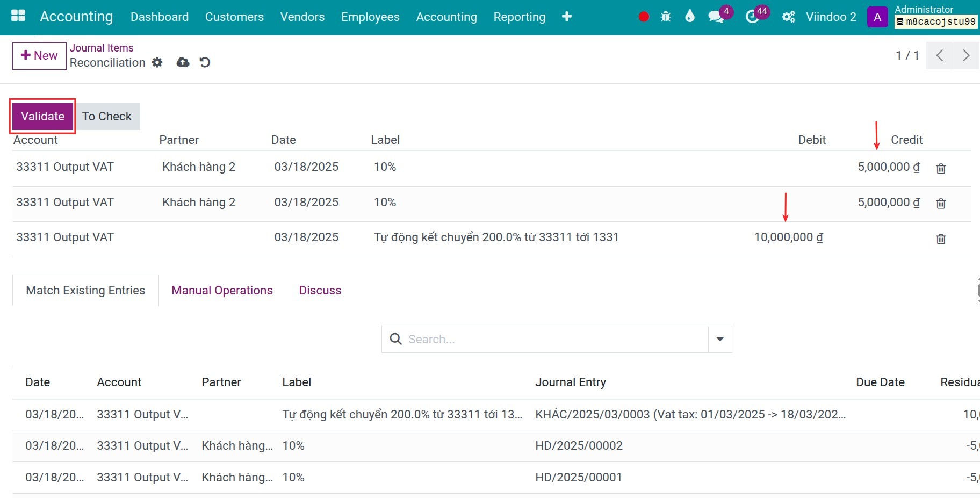Image resolution: width=980 pixels, height=498 pixels.
Task: Click the Administrator user avatar
Action: point(877,17)
